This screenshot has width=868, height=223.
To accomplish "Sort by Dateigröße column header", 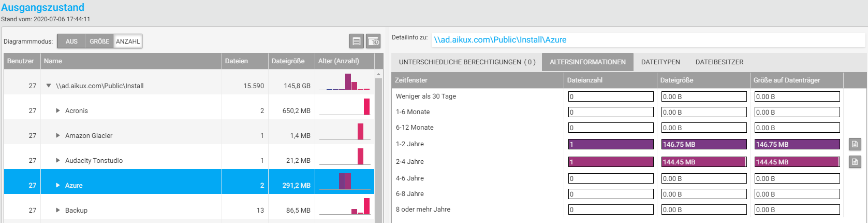I will (288, 61).
